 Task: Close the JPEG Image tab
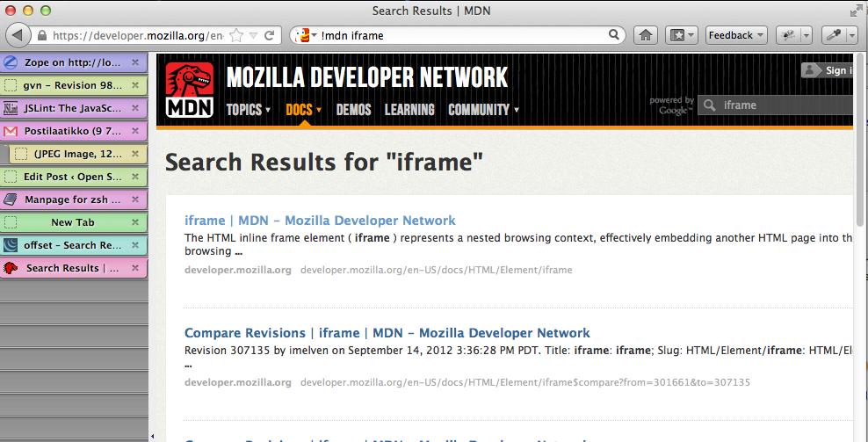(x=135, y=154)
